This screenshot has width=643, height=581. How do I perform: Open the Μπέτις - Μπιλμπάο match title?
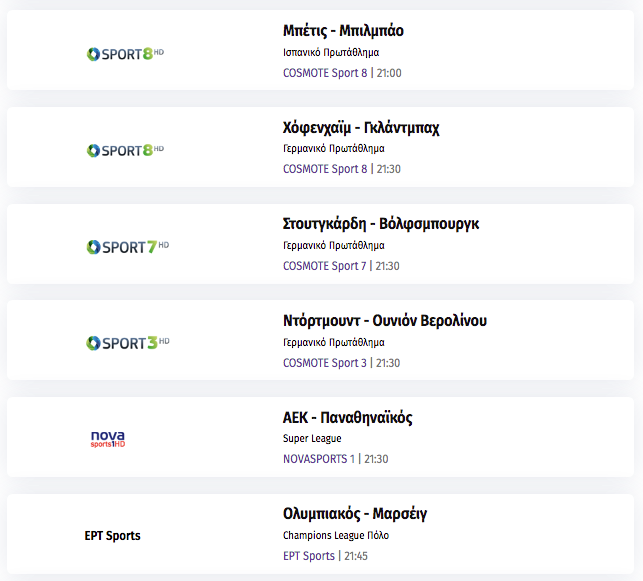click(343, 31)
